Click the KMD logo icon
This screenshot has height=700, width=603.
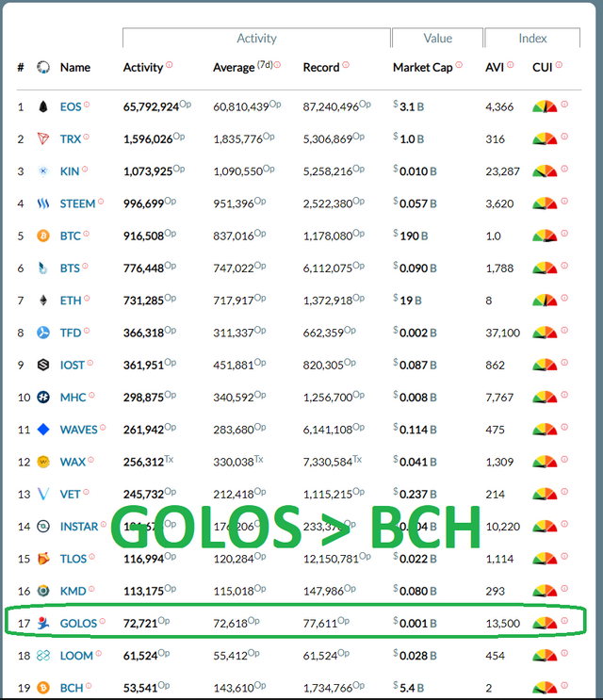[43, 591]
